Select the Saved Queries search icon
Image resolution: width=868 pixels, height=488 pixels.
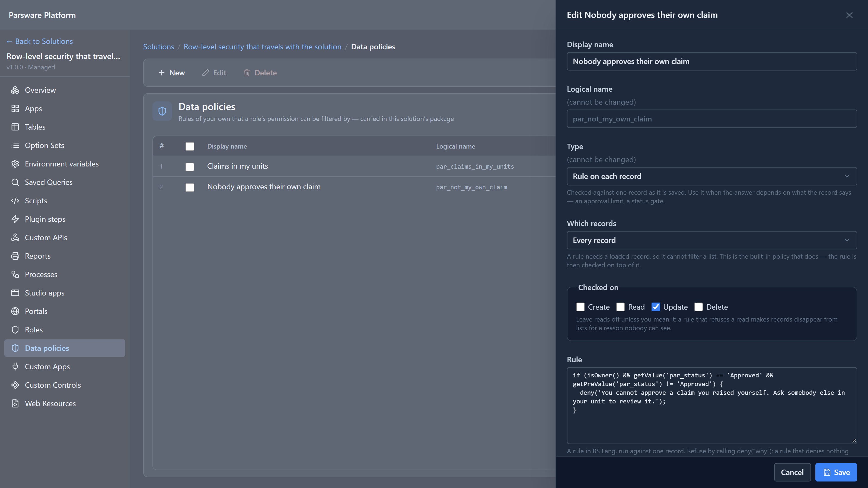pyautogui.click(x=15, y=182)
